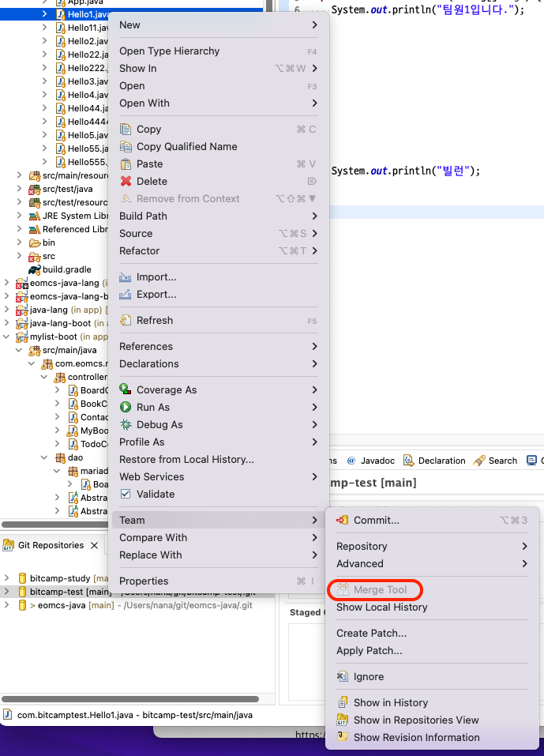Image resolution: width=544 pixels, height=756 pixels.
Task: Click the dao package icon
Action: (60, 457)
